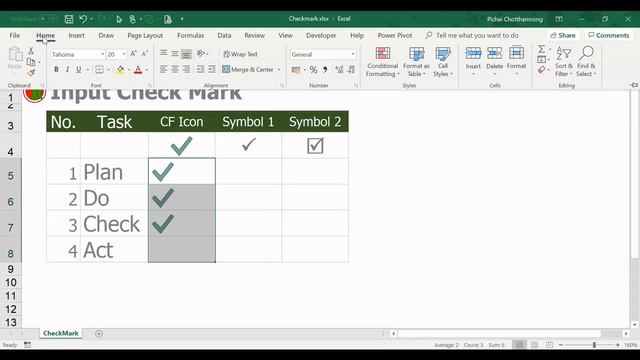This screenshot has height=360, width=640.
Task: Middle-align cell contents
Action: 175,53
